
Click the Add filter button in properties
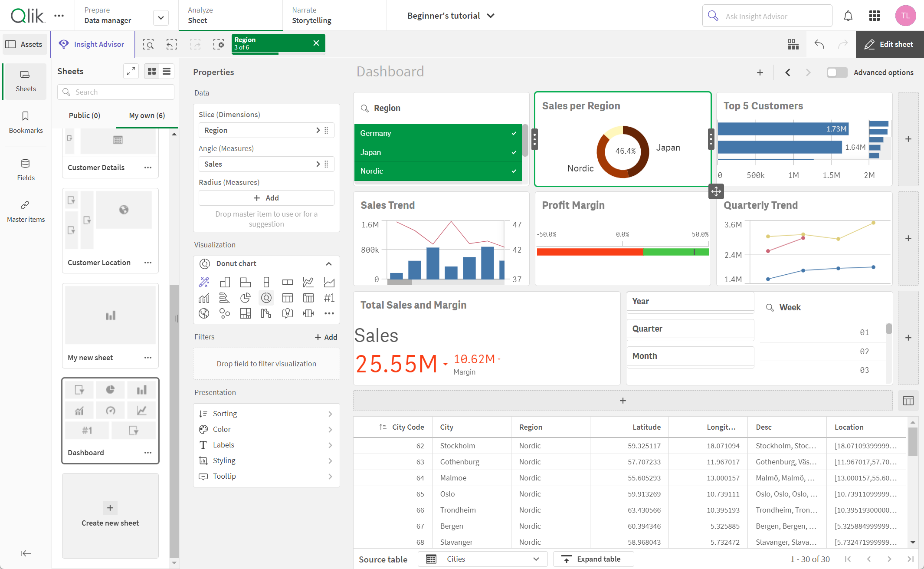[325, 337]
